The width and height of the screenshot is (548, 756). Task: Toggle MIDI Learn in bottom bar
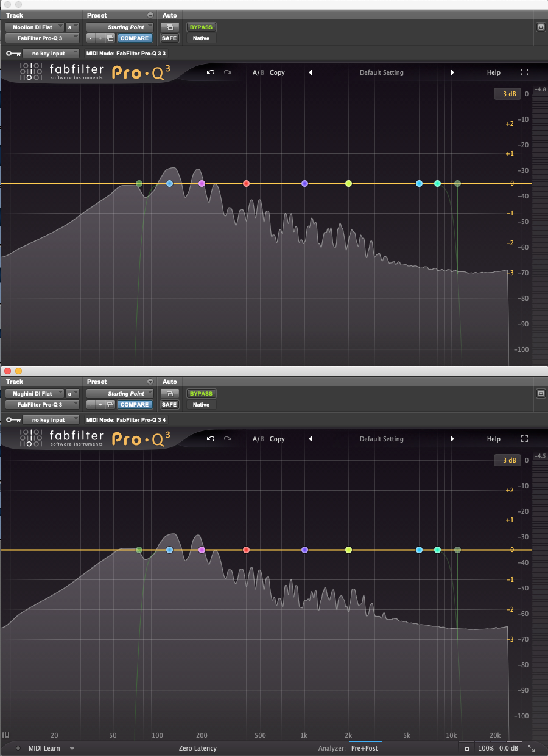tap(44, 748)
